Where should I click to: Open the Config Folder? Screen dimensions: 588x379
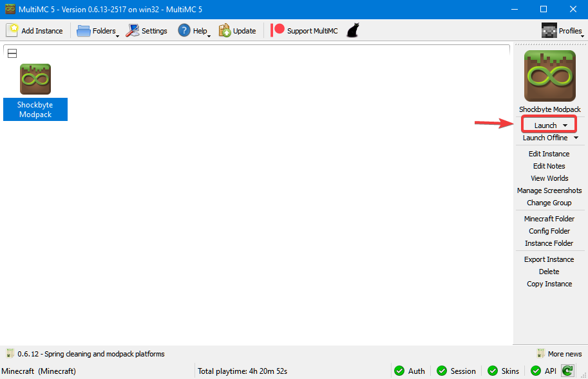click(x=549, y=231)
